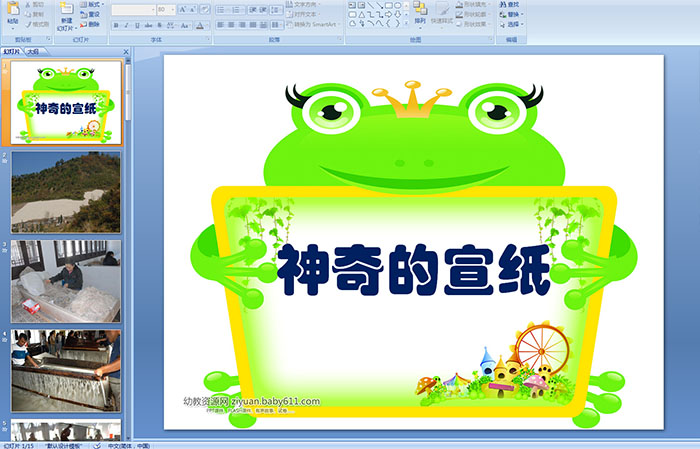Toggle italic text formatting
Screen dimensions: 700x449
tap(123, 24)
